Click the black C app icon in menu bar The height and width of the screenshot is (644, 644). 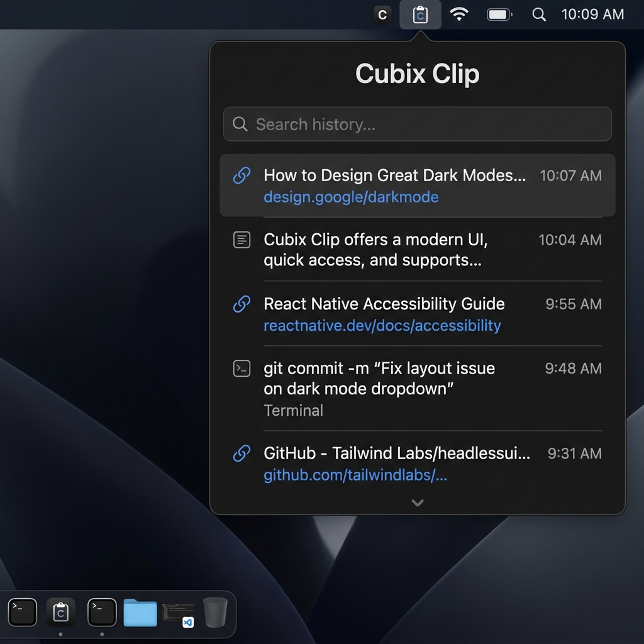(x=382, y=15)
